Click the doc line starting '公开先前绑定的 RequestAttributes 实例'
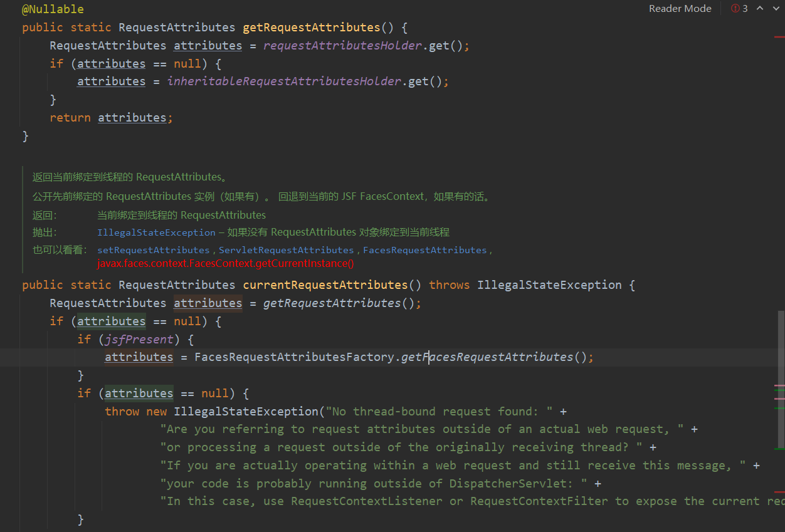The image size is (785, 532). (261, 196)
